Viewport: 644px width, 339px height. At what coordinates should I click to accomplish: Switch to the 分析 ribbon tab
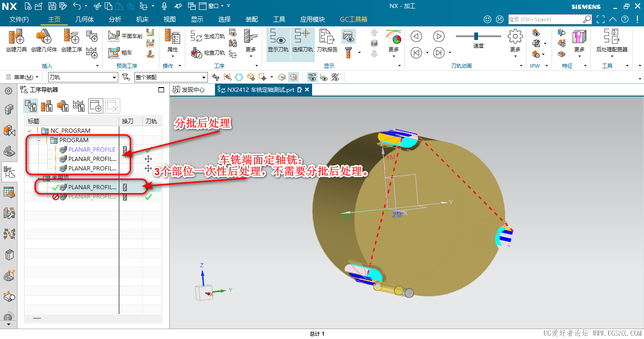click(x=115, y=19)
